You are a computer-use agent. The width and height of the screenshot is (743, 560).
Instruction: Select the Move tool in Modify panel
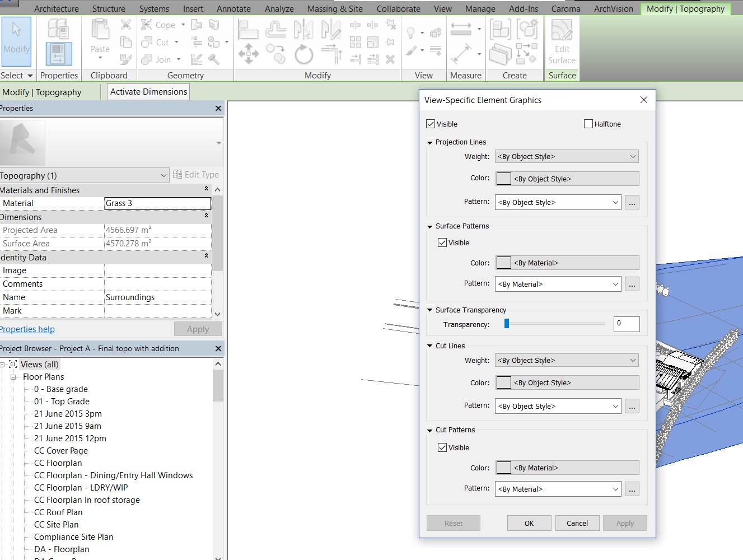pyautogui.click(x=248, y=54)
